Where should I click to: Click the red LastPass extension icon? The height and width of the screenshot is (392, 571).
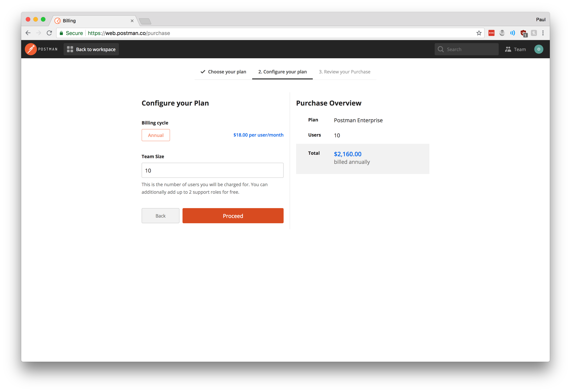click(x=491, y=33)
